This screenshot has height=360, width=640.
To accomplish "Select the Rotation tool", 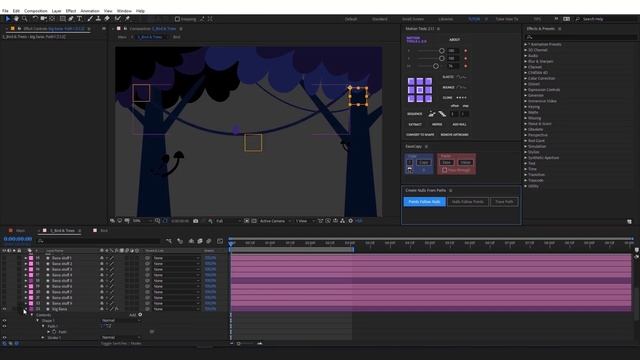I will [35, 19].
